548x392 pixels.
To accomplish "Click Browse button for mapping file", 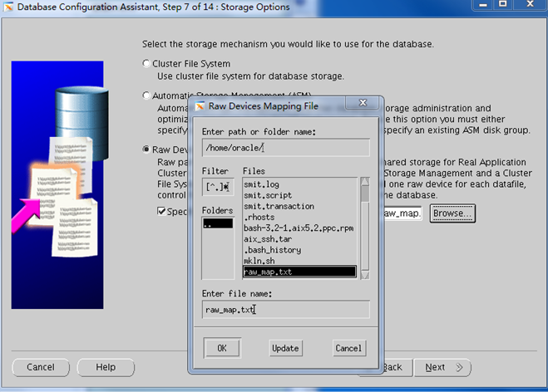I will 452,213.
